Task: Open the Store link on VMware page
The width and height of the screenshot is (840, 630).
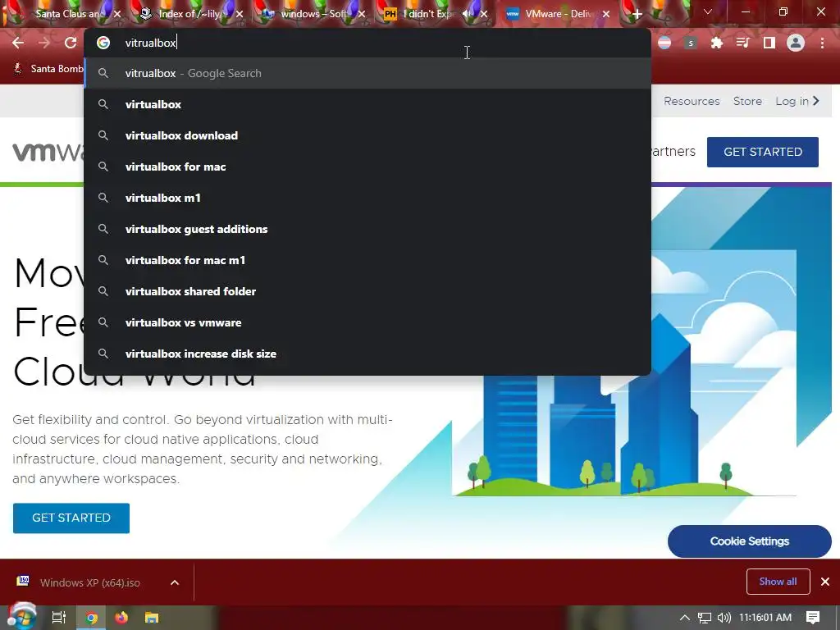Action: [747, 101]
